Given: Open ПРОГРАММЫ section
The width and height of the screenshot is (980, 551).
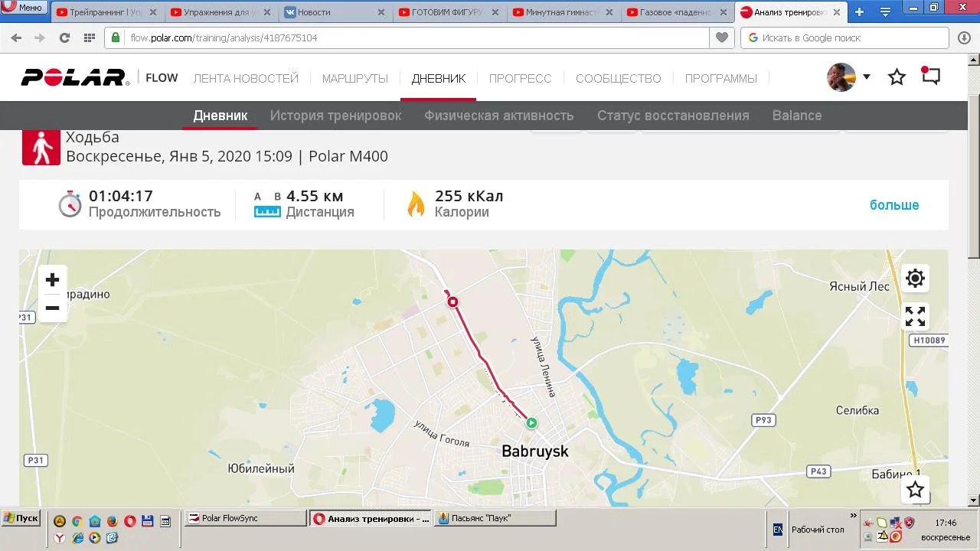Looking at the screenshot, I should coord(721,78).
